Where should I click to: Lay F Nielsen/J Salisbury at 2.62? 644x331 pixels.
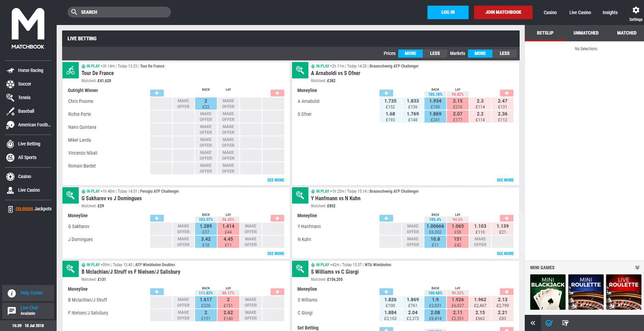coord(228,315)
